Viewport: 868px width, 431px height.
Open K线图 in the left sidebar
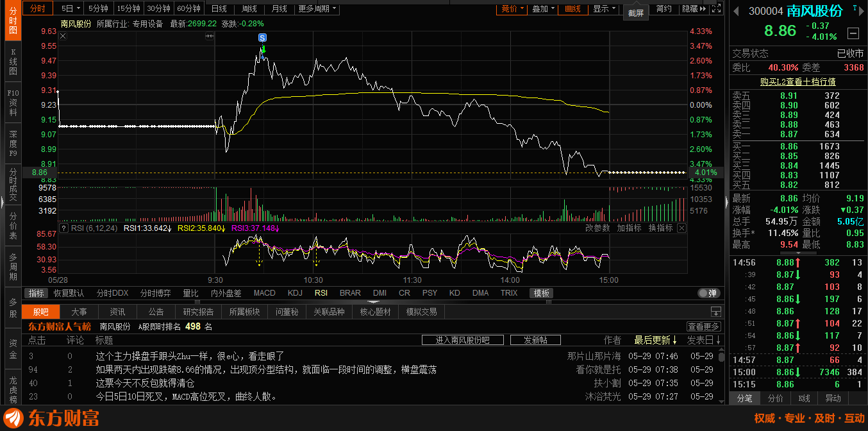coord(13,62)
